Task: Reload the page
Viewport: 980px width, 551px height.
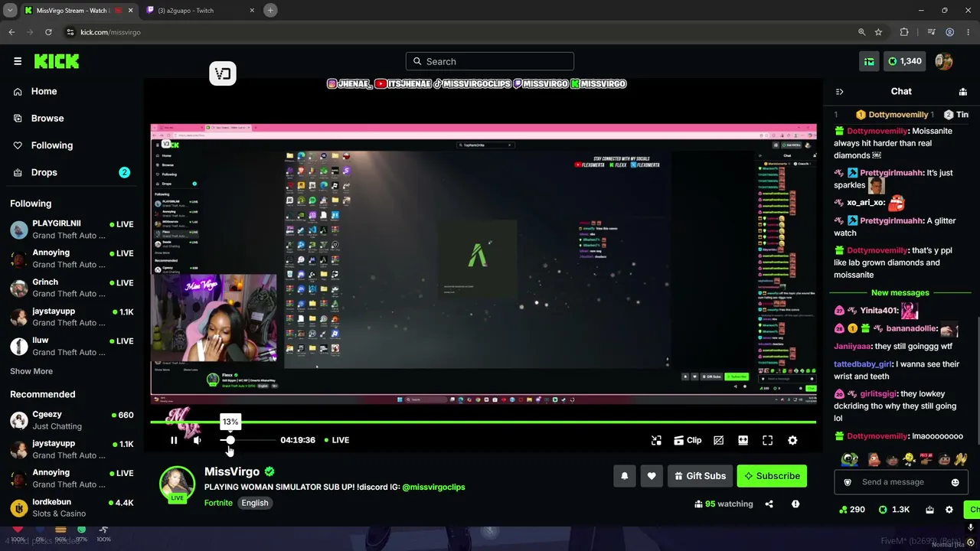Action: pyautogui.click(x=48, y=32)
